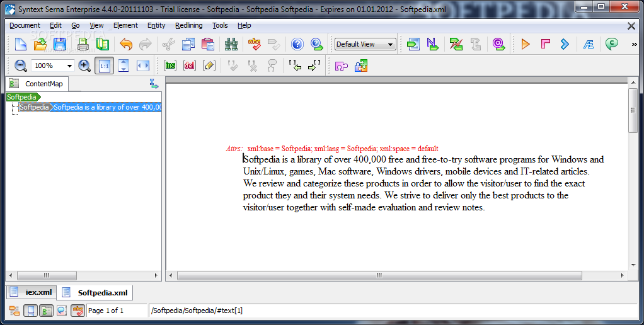The height and width of the screenshot is (325, 644).
Task: Go to the previous redline change
Action: point(294,66)
